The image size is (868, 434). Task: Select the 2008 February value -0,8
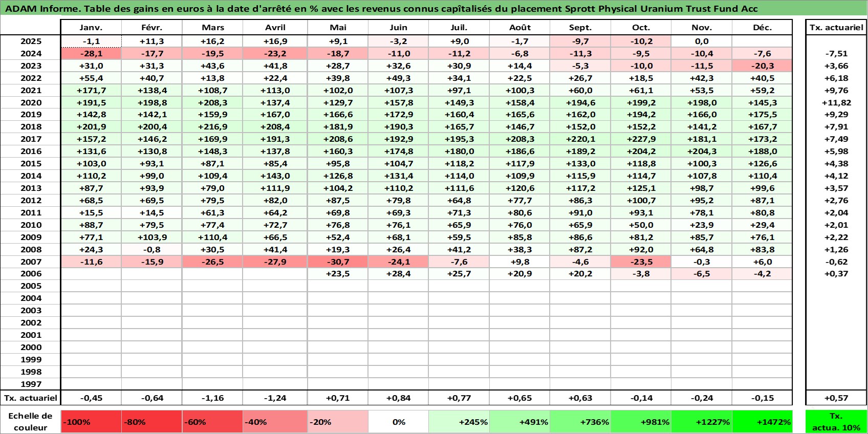click(x=152, y=249)
